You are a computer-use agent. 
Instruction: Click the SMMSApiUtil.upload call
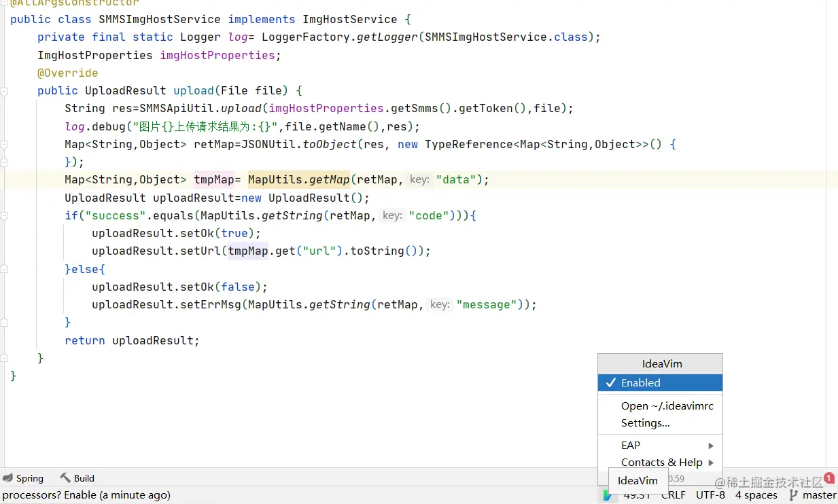[x=200, y=108]
